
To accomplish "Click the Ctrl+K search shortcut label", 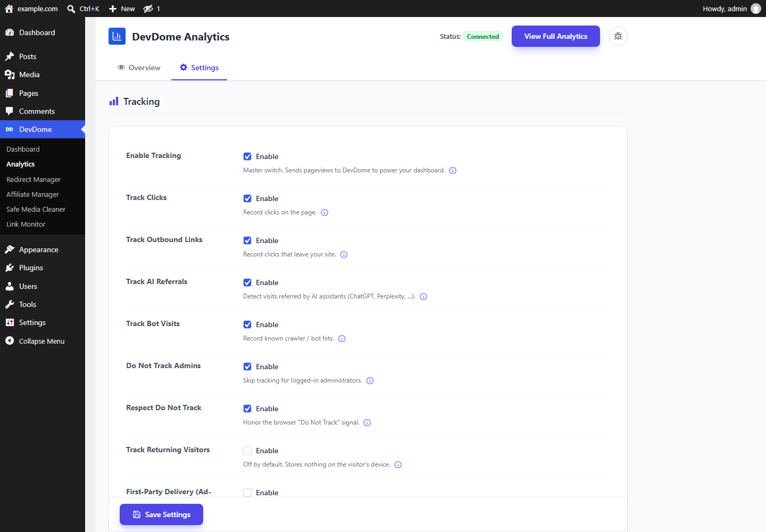I will pos(89,9).
